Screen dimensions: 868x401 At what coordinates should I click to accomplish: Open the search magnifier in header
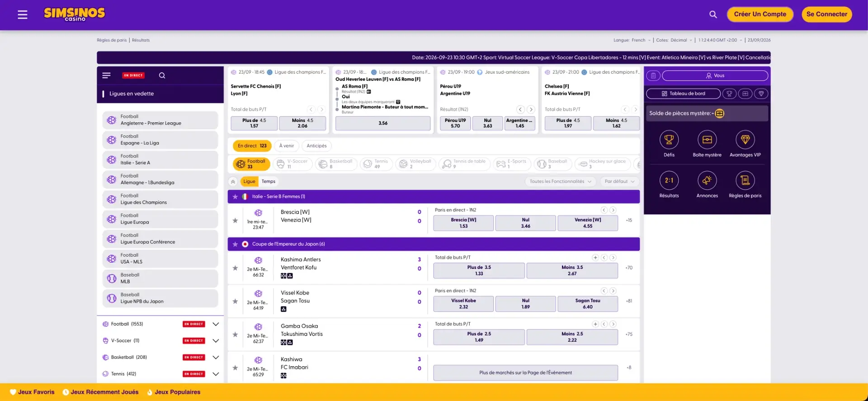pyautogui.click(x=713, y=14)
